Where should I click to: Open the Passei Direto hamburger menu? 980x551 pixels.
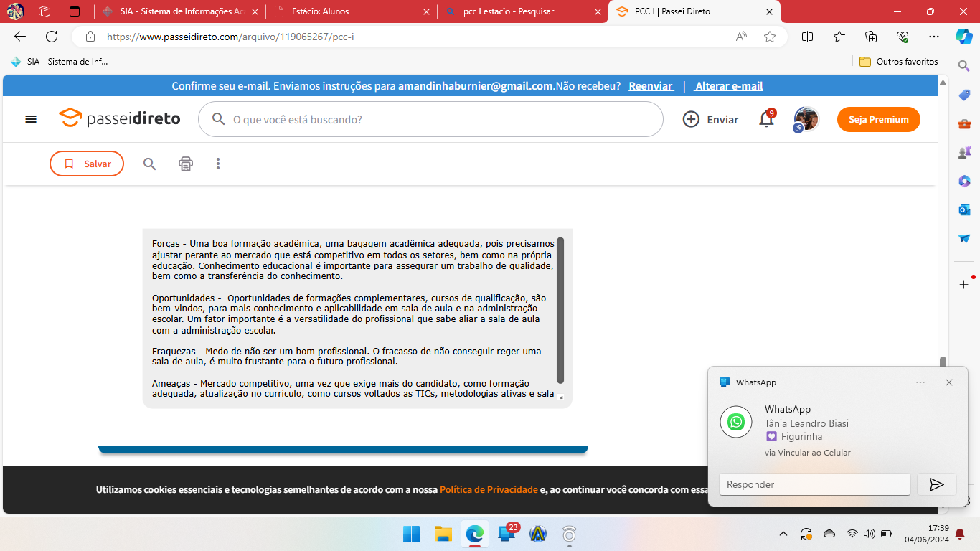[x=31, y=119]
